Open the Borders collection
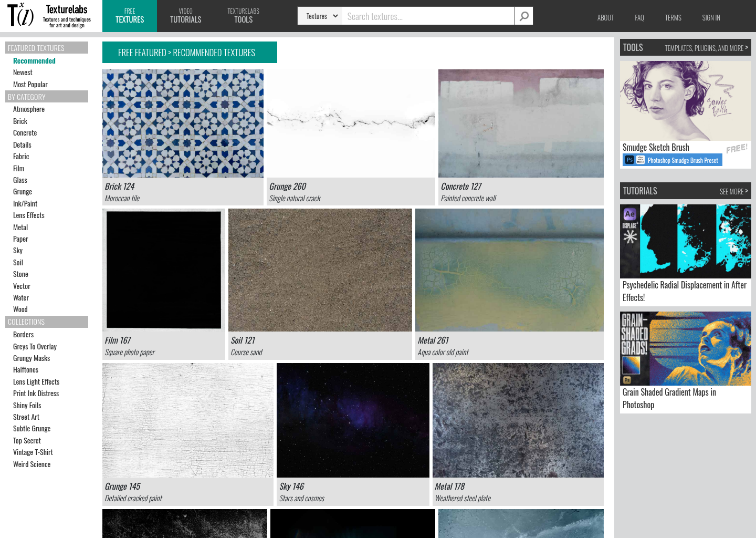756x538 pixels. point(23,335)
